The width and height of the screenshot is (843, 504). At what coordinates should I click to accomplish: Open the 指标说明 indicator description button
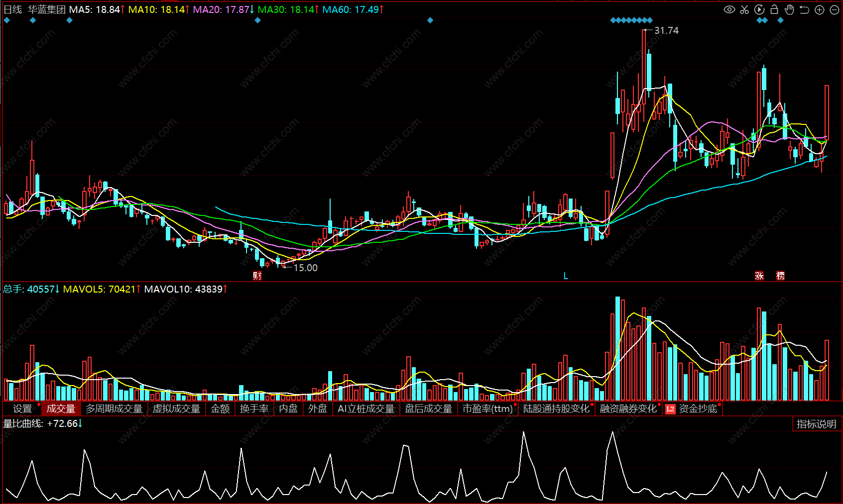pyautogui.click(x=816, y=424)
